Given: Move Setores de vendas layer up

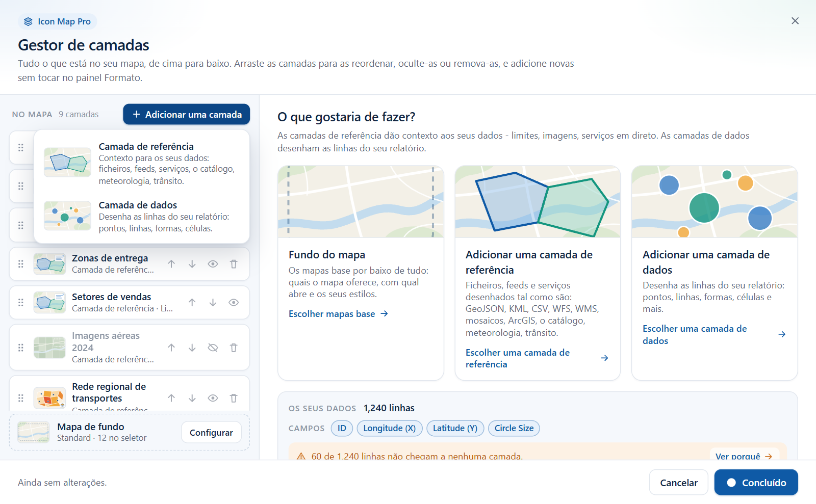Looking at the screenshot, I should 192,302.
